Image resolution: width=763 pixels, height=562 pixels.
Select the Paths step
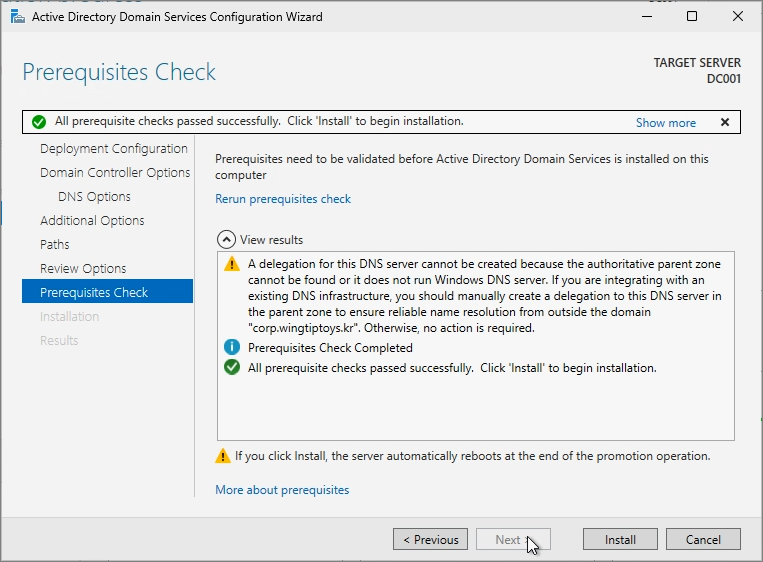[54, 244]
